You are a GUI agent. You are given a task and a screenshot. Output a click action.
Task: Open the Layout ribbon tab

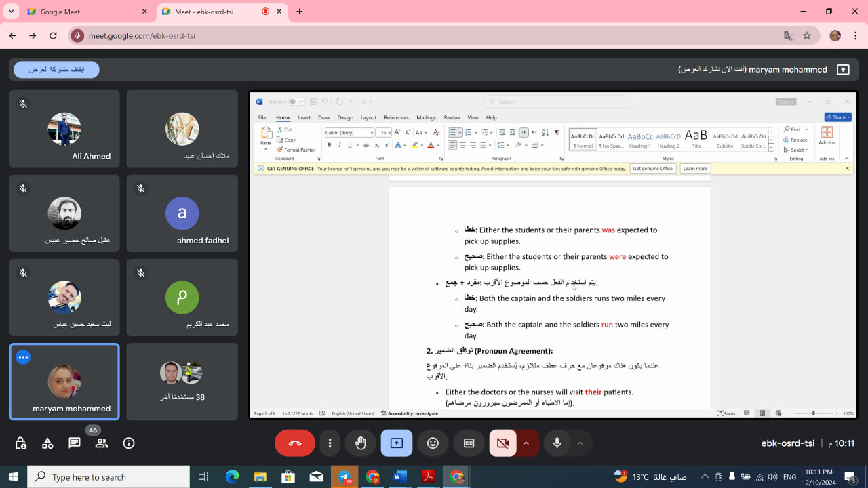click(368, 117)
